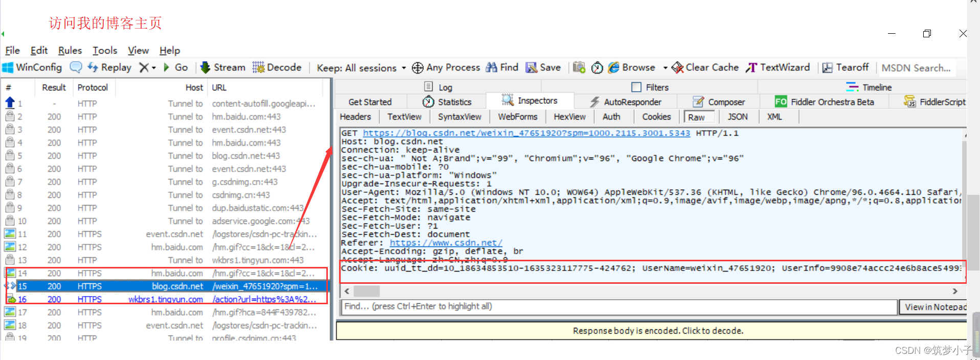
Task: Open the Tools menu
Action: pyautogui.click(x=105, y=50)
